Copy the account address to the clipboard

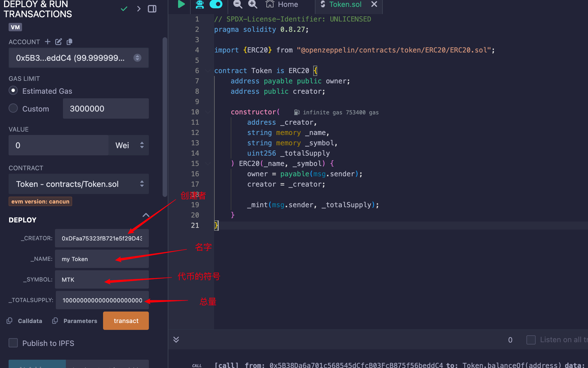click(x=69, y=42)
